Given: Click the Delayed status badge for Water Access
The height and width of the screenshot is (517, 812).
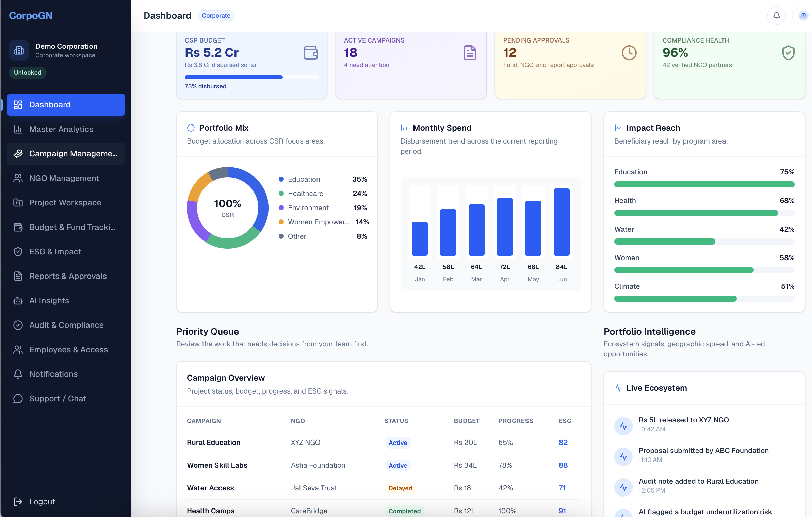Looking at the screenshot, I should [400, 488].
